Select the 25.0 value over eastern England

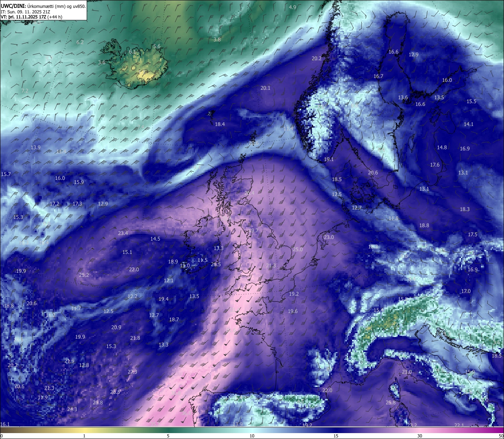pos(298,250)
